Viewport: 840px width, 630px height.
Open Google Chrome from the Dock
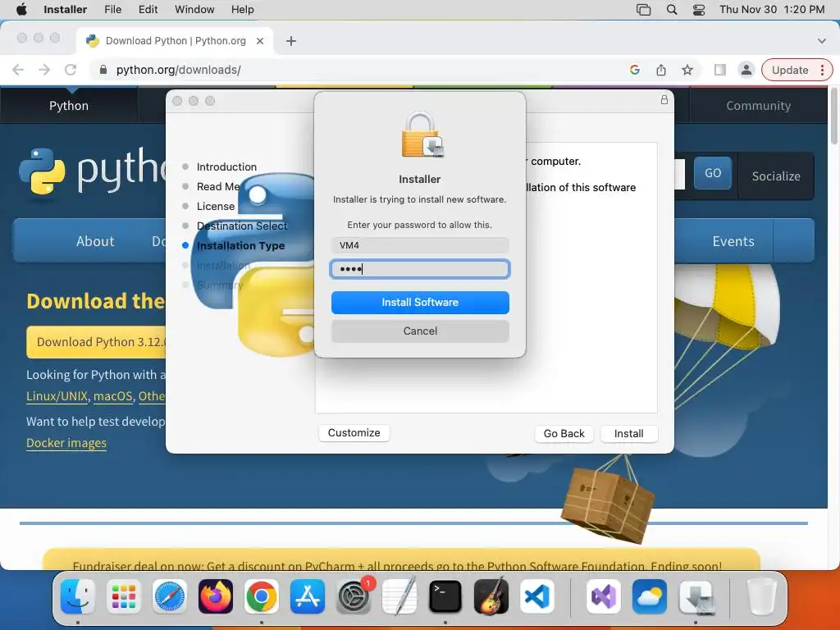pyautogui.click(x=262, y=596)
